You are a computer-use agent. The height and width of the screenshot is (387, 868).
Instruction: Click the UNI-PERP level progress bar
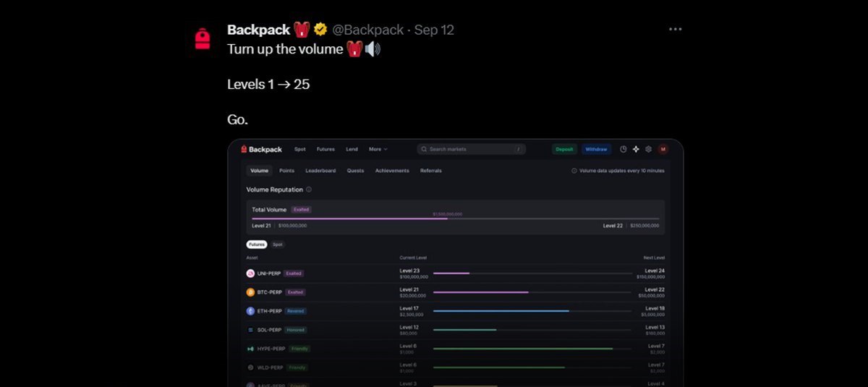tap(532, 273)
